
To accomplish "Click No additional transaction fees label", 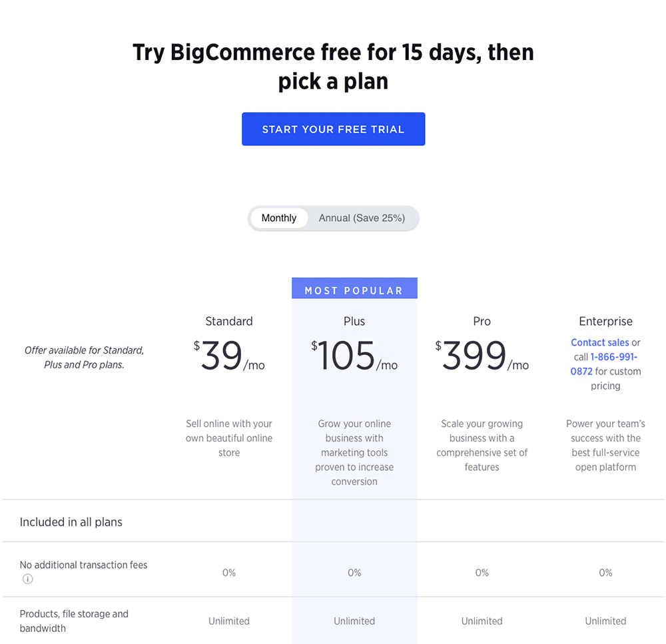I will click(84, 565).
